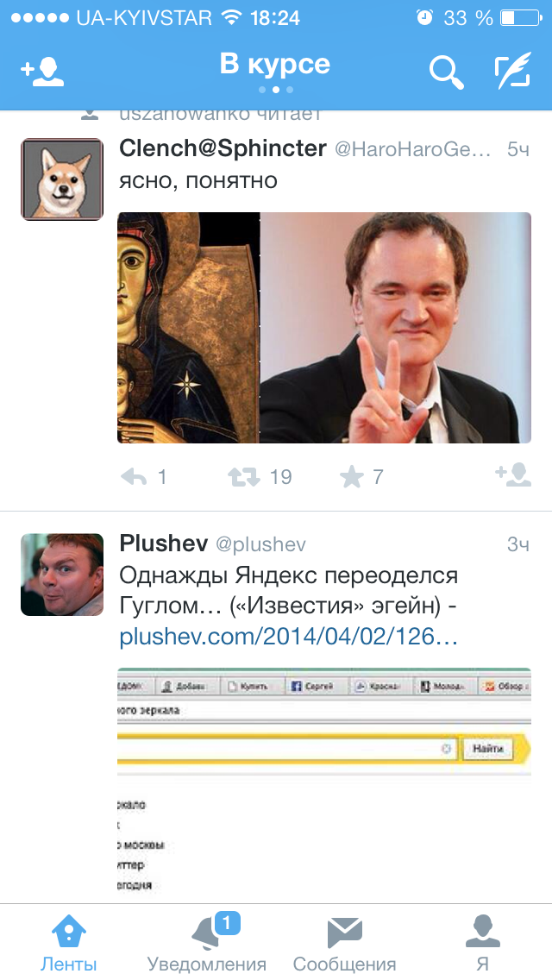The width and height of the screenshot is (552, 980).
Task: Tap the add contact icon in header
Action: tap(42, 72)
